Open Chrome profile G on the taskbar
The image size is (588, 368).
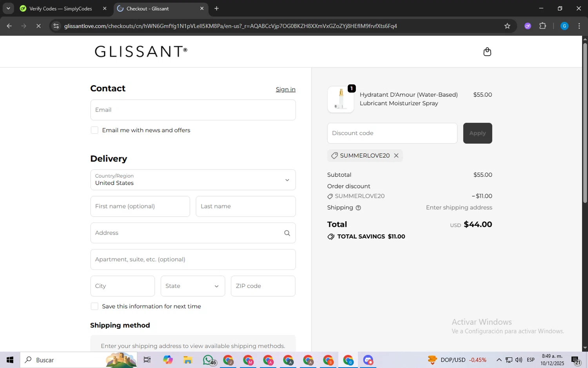point(348,360)
